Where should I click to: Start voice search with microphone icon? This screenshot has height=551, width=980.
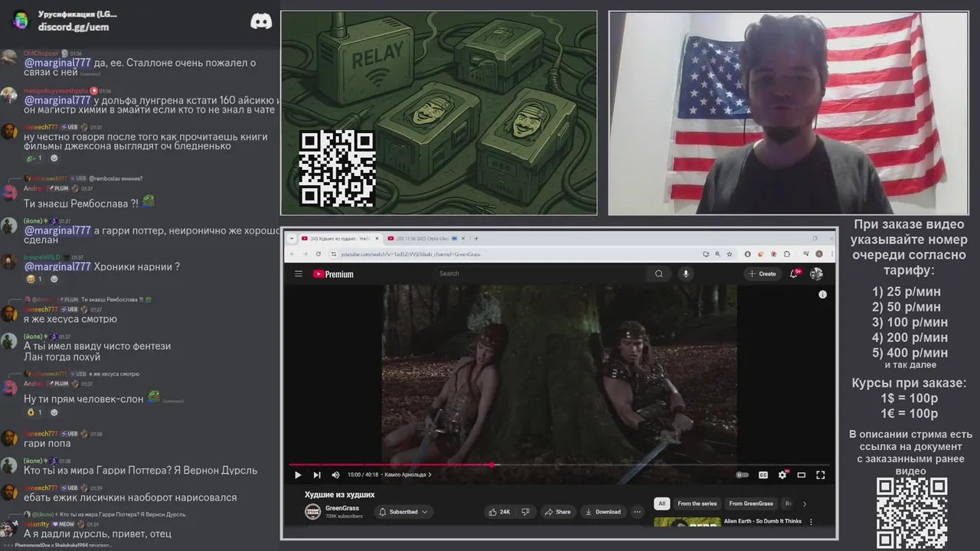(686, 273)
